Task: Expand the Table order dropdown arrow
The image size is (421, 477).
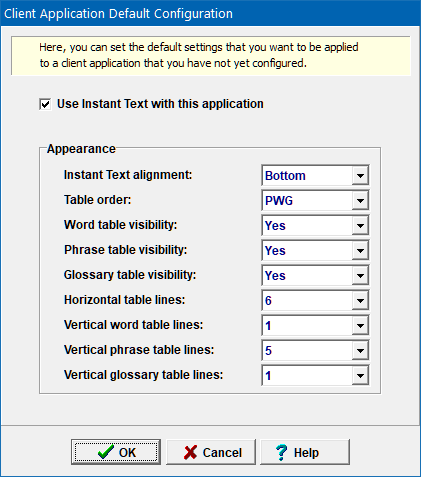Action: click(360, 200)
